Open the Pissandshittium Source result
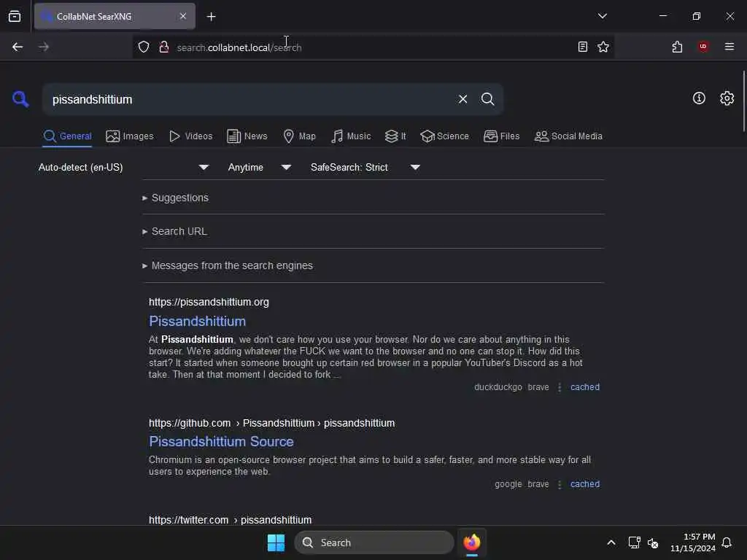The height and width of the screenshot is (560, 747). pos(221,441)
